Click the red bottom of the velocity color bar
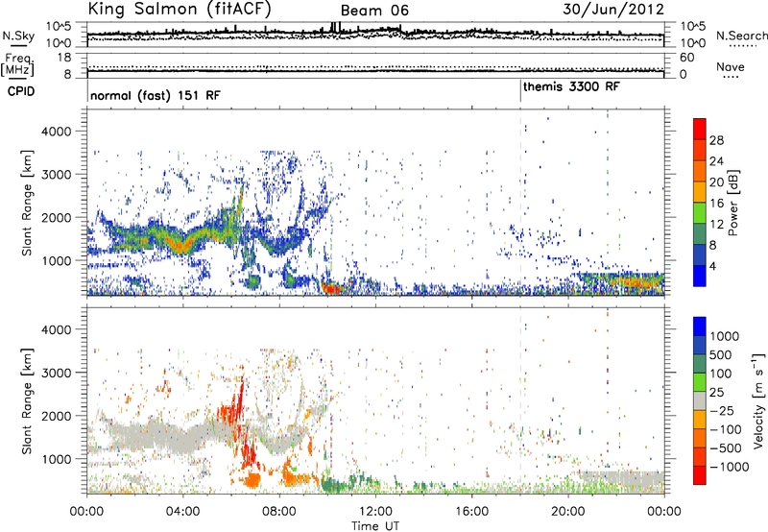 pyautogui.click(x=700, y=475)
